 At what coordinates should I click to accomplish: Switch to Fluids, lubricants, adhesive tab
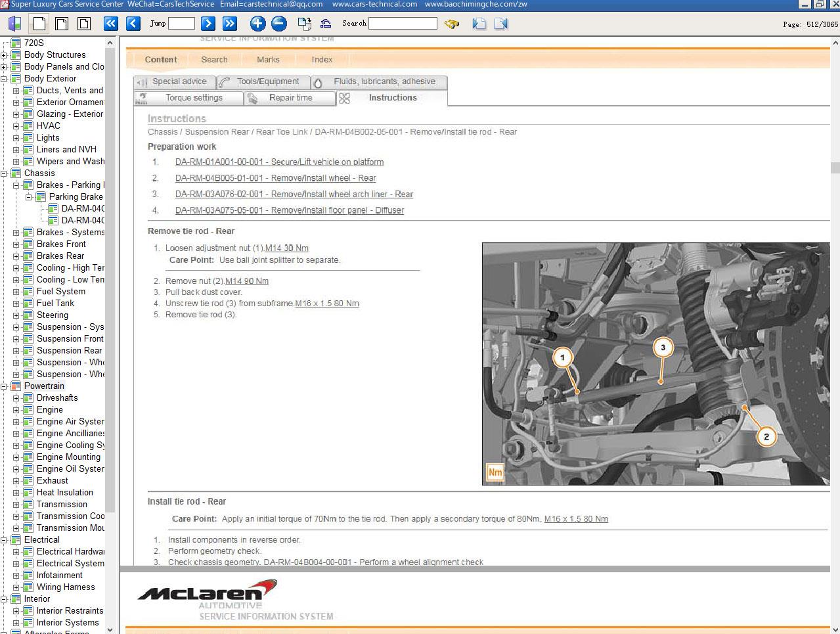coord(379,82)
